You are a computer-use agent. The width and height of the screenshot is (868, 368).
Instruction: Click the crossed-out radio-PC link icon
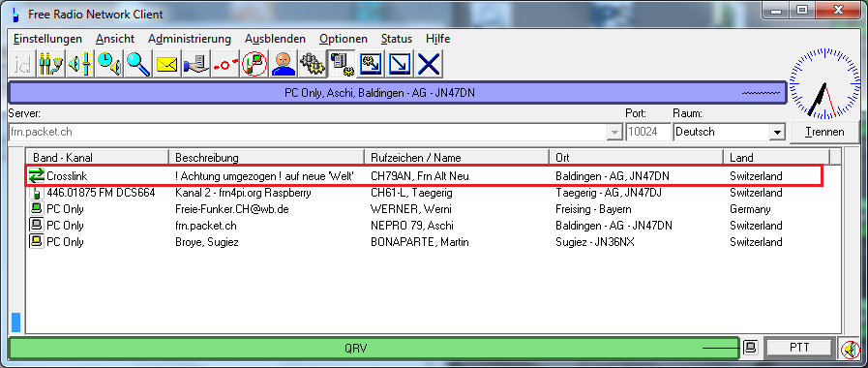click(x=254, y=64)
